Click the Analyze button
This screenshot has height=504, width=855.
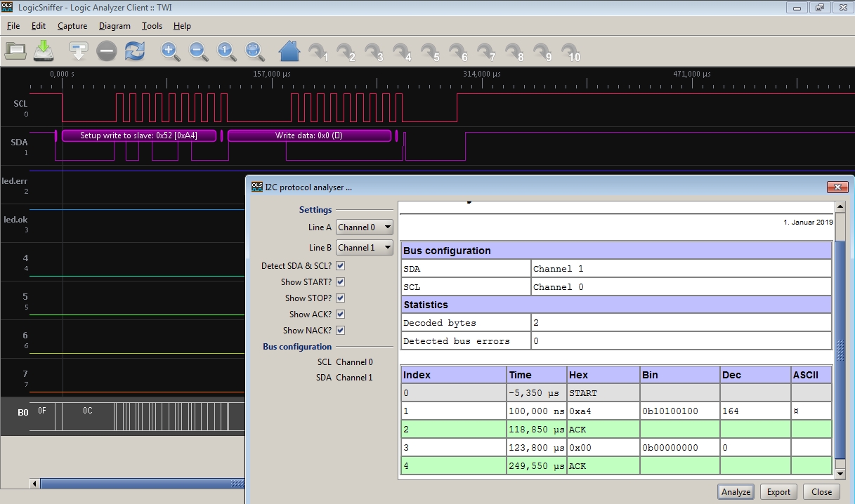tap(736, 492)
